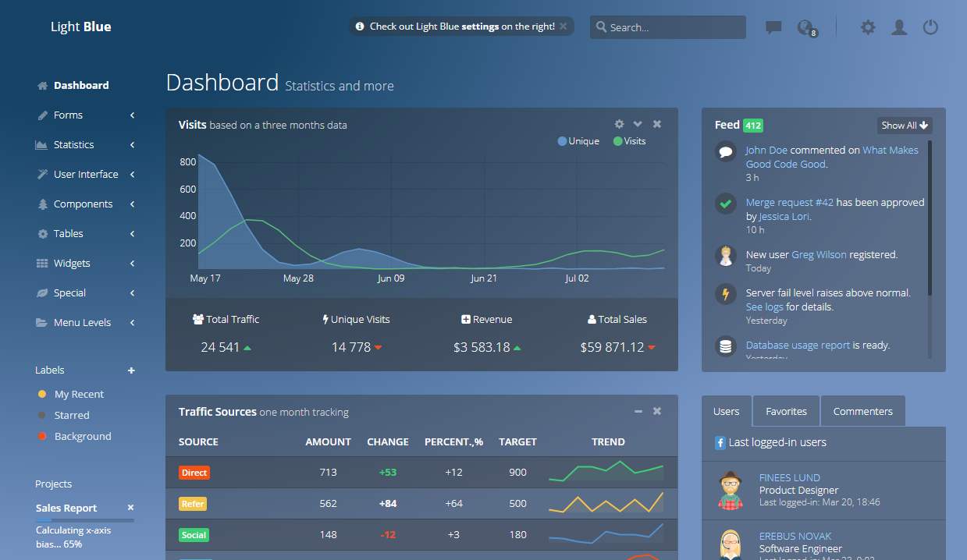
Task: Open the settings gear in top bar
Action: (x=868, y=27)
